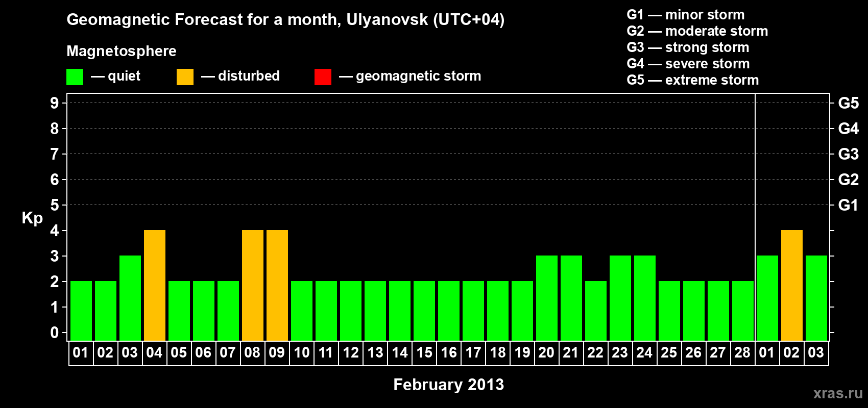Click the Kp value '9' on left axis
Viewport: 868px width, 408px height.
coord(55,103)
